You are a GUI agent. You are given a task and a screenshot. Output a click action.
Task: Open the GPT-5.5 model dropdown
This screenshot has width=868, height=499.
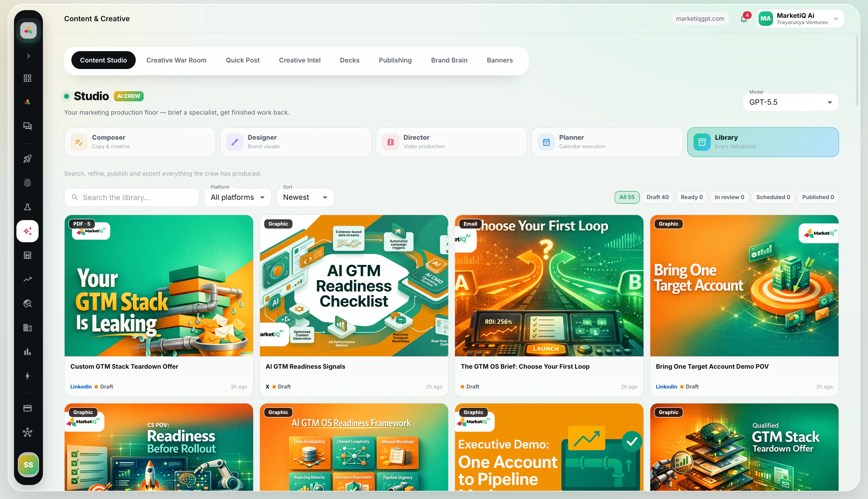(x=790, y=102)
